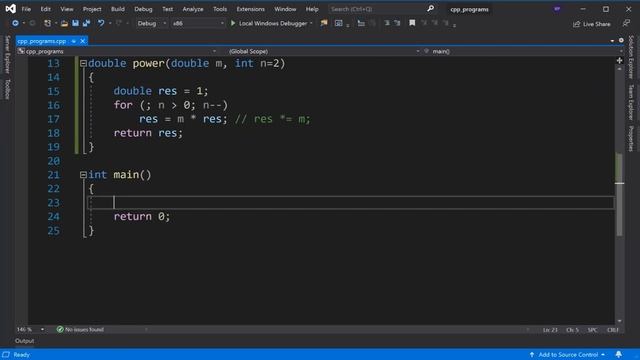Image resolution: width=640 pixels, height=360 pixels.
Task: Open the Properties side tab
Action: pos(631,138)
